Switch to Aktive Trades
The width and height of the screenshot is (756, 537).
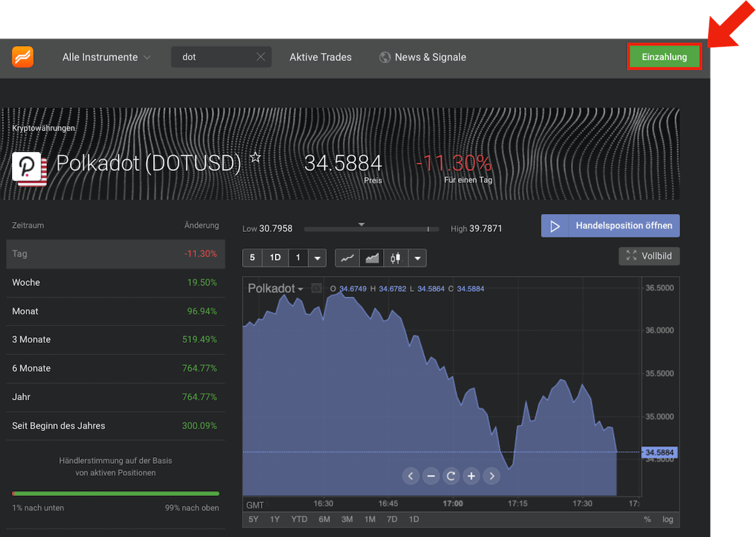(x=320, y=57)
